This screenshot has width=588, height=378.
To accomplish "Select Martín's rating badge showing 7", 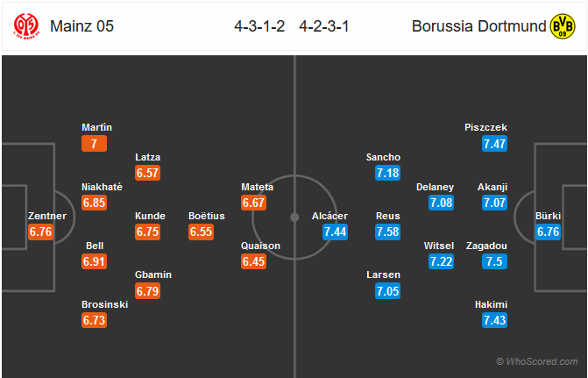I will [94, 143].
